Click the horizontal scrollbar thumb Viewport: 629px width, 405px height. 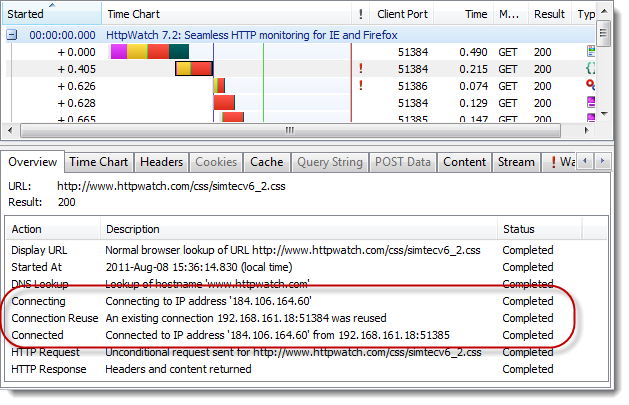point(290,130)
